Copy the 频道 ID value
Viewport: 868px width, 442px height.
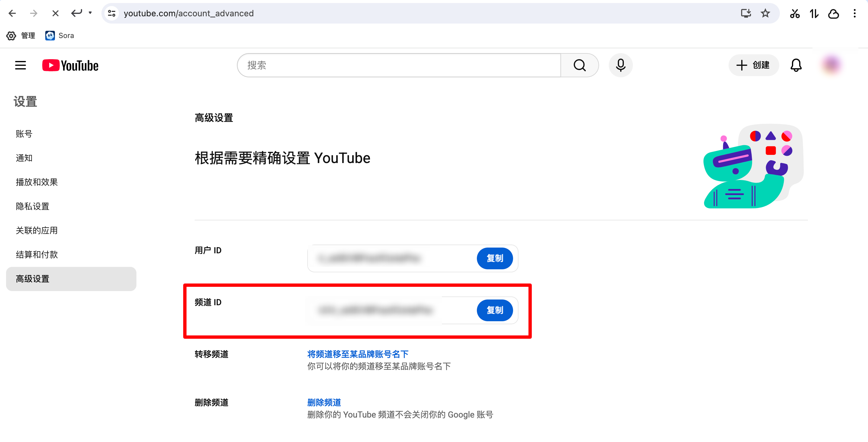point(494,310)
